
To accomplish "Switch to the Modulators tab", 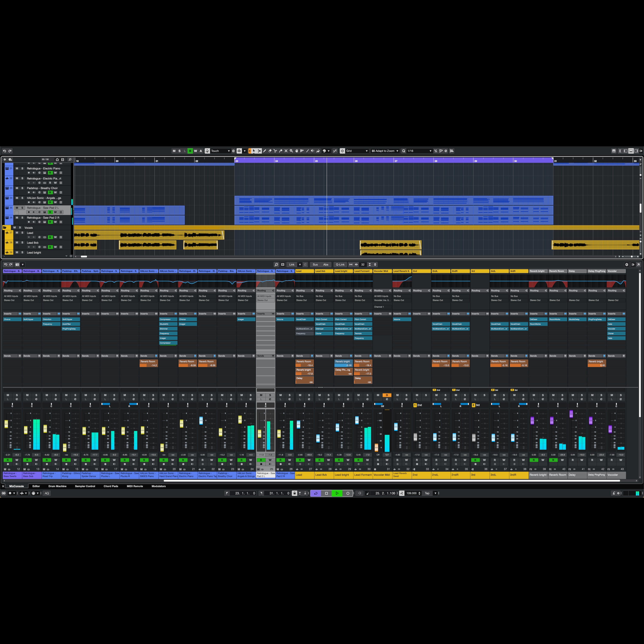I will [159, 486].
